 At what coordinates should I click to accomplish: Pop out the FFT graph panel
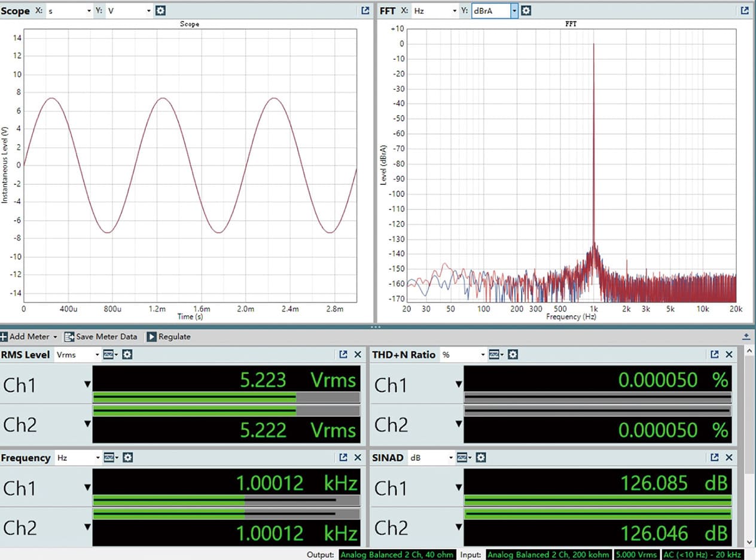[x=745, y=11]
